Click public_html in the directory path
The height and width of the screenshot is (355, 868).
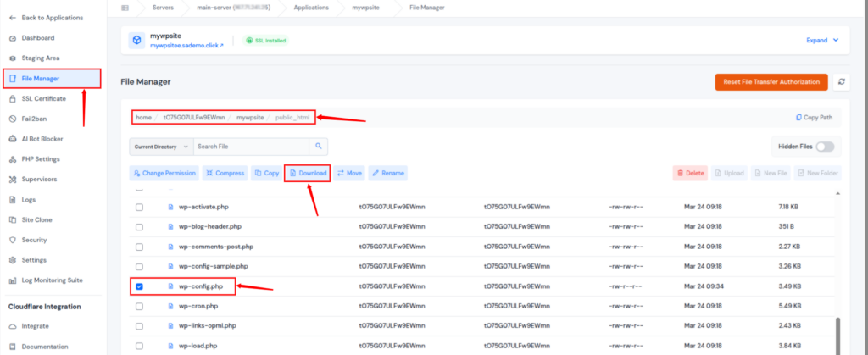pos(292,117)
